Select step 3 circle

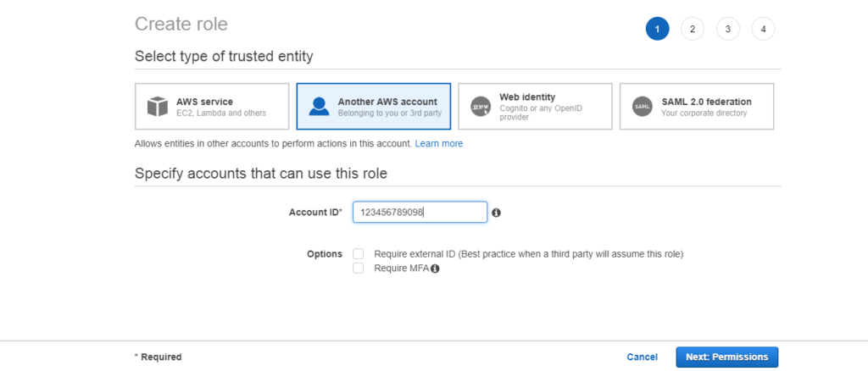[728, 29]
